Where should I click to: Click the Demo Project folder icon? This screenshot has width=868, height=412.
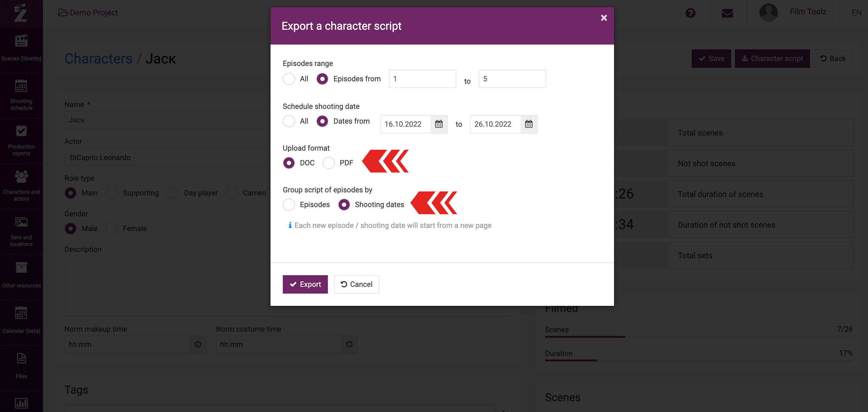point(63,13)
